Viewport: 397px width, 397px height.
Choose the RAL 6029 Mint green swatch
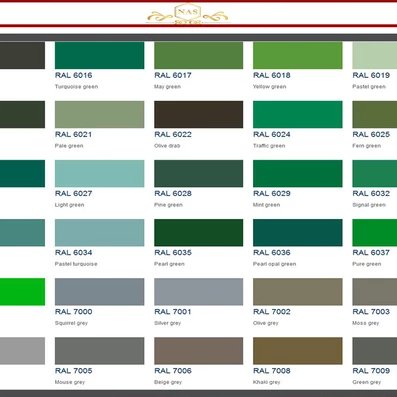click(x=298, y=173)
